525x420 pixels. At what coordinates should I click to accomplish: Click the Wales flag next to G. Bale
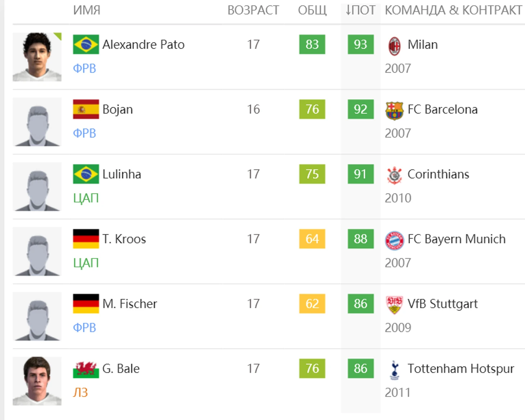(86, 369)
